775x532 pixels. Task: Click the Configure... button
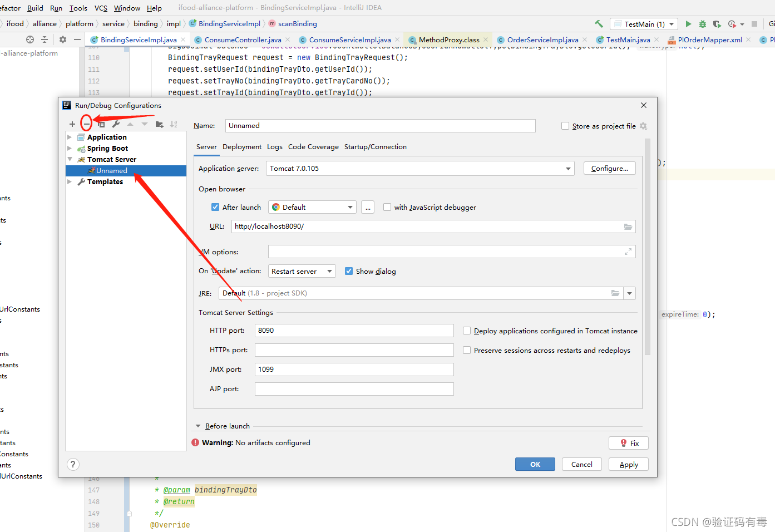(609, 168)
